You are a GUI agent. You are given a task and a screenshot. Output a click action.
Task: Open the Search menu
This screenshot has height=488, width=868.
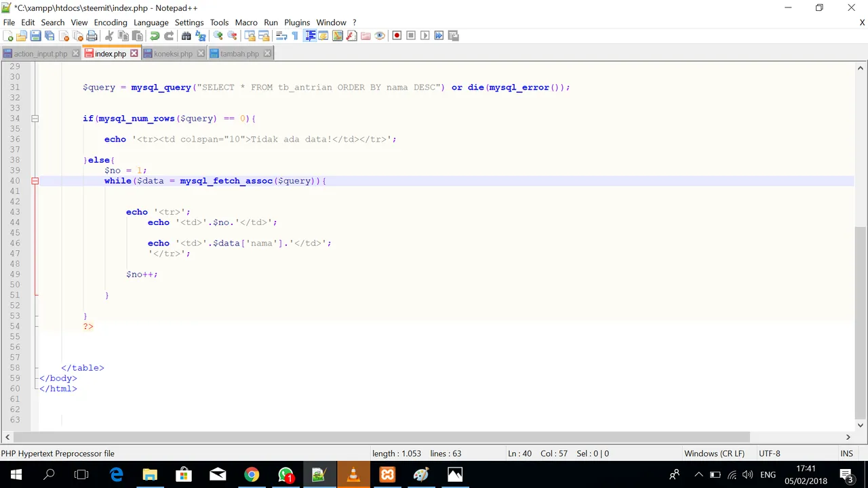click(x=52, y=22)
